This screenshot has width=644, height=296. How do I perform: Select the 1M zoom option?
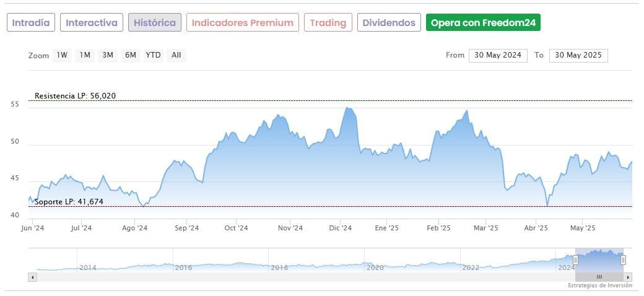[85, 55]
